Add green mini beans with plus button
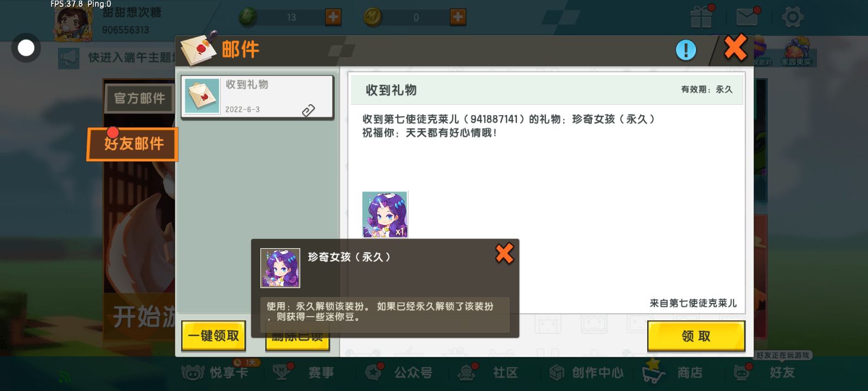 click(x=333, y=17)
